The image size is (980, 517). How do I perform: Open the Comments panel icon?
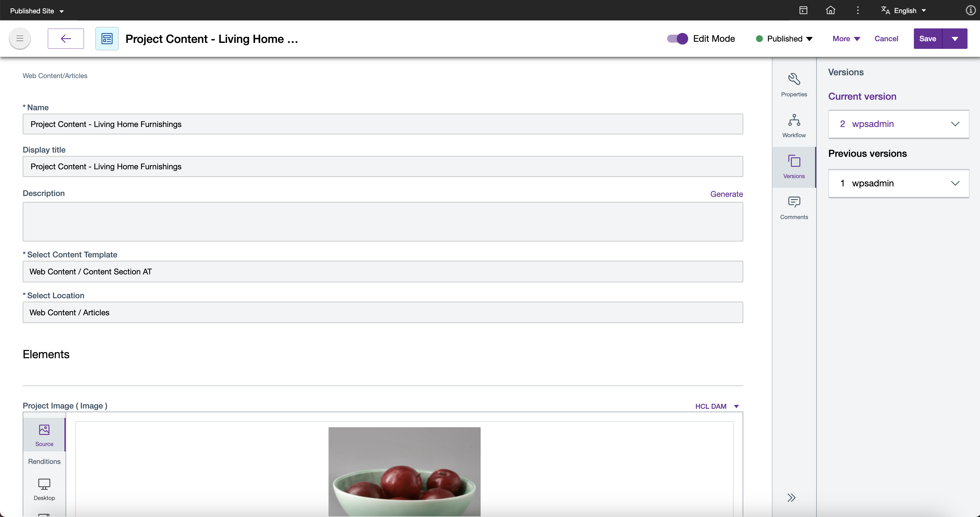point(794,208)
